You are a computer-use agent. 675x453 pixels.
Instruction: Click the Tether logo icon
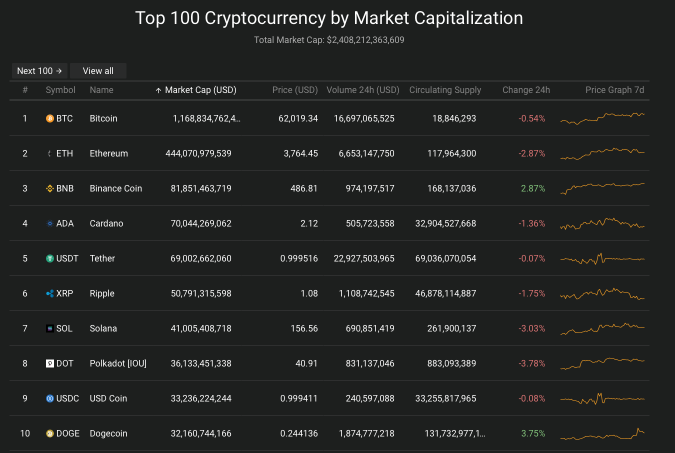click(x=50, y=258)
